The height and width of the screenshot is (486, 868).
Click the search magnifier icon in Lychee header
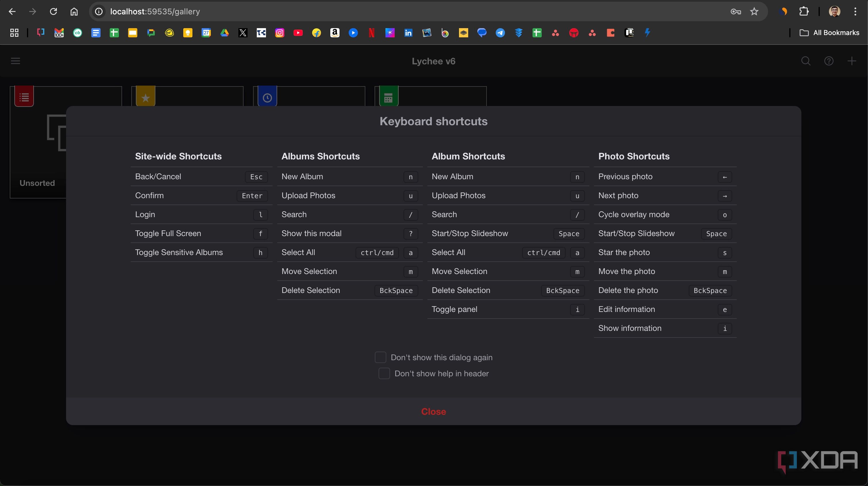click(x=806, y=61)
